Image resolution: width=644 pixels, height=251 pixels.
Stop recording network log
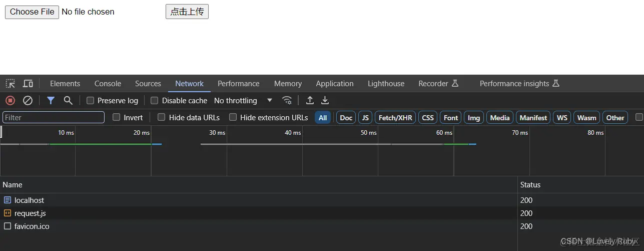pos(10,100)
